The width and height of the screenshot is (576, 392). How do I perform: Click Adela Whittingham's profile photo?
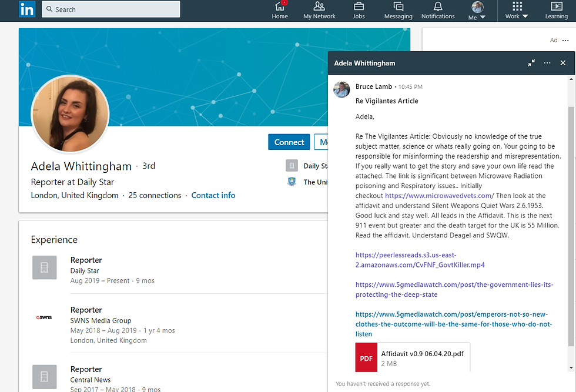[x=70, y=114]
